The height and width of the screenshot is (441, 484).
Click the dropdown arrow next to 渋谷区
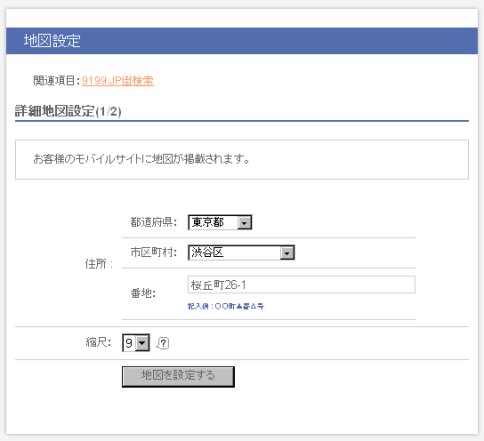click(x=287, y=253)
